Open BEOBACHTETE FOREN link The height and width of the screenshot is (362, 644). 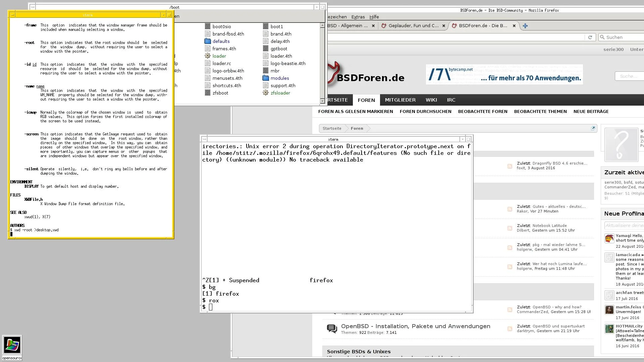pyautogui.click(x=483, y=112)
